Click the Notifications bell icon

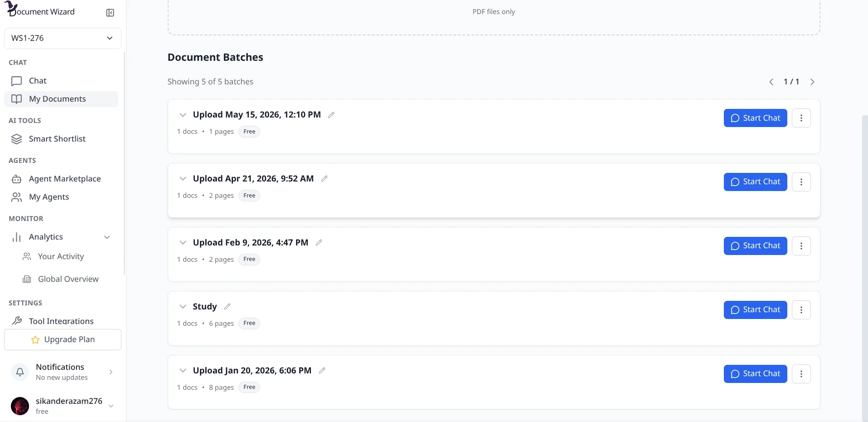tap(20, 372)
